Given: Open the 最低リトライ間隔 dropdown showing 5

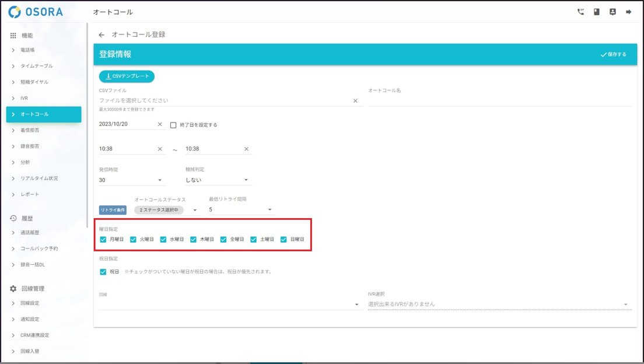Looking at the screenshot, I should coord(241,209).
